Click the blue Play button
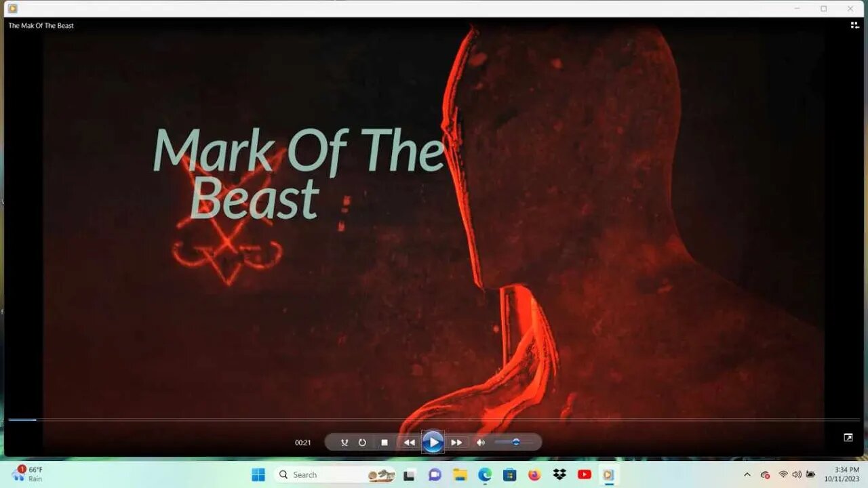The height and width of the screenshot is (488, 868). (433, 443)
